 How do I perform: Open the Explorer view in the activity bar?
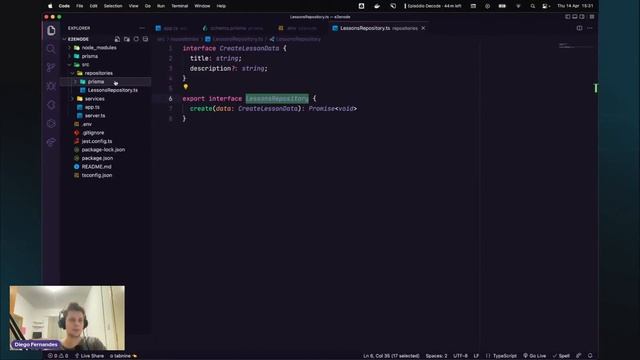tap(51, 31)
